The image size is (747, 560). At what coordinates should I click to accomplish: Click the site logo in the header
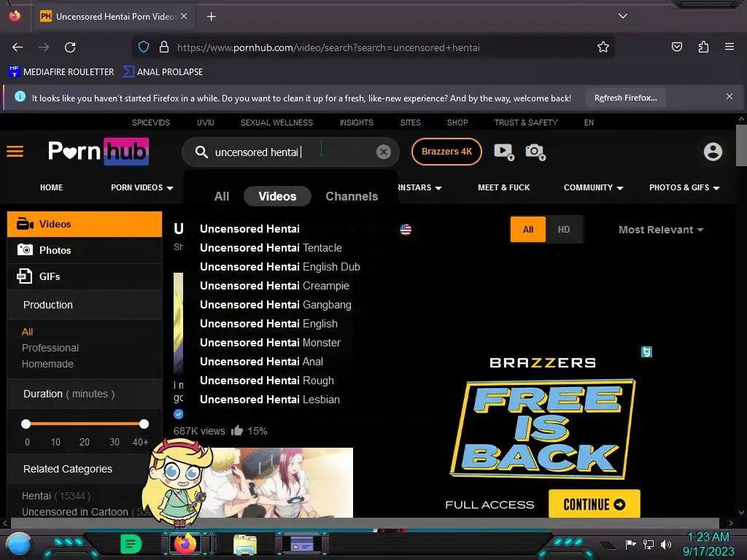pos(98,152)
